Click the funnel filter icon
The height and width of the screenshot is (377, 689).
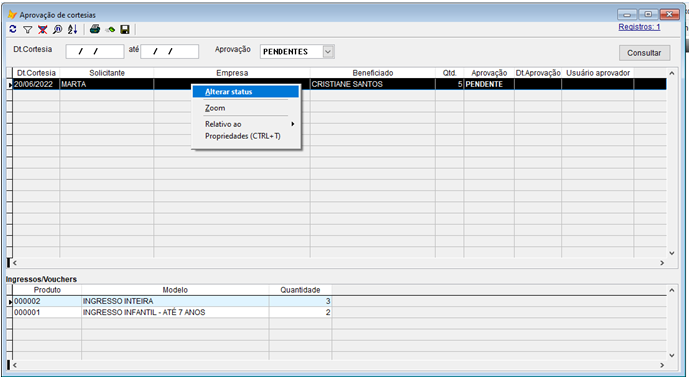tap(28, 29)
